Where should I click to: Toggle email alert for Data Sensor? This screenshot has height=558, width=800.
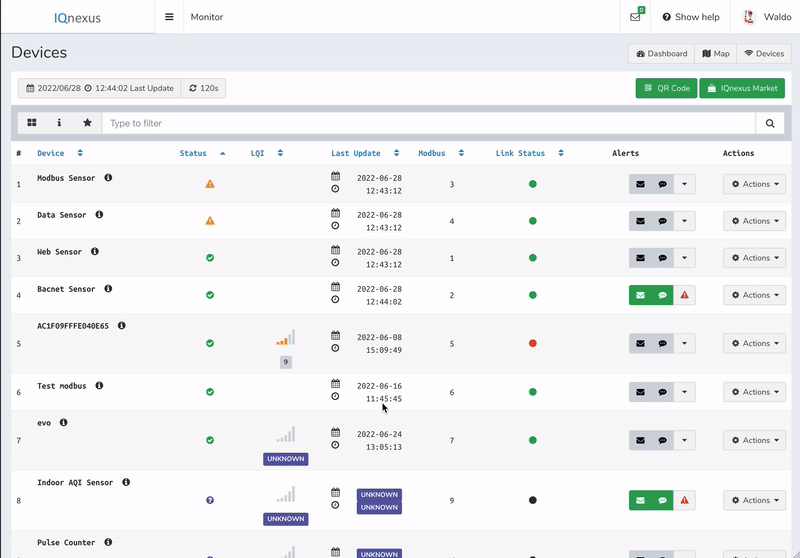[640, 221]
